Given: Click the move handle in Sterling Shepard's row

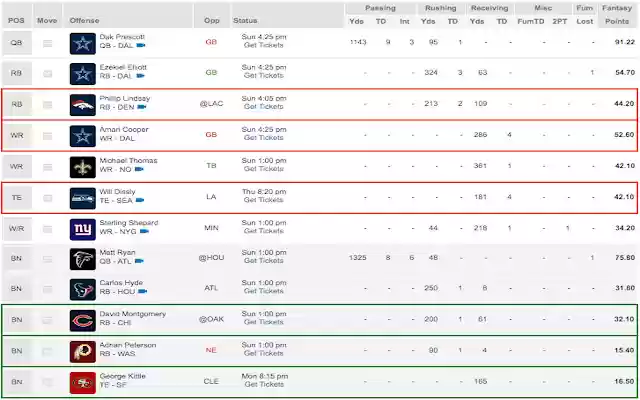Looking at the screenshot, I should (48, 229).
